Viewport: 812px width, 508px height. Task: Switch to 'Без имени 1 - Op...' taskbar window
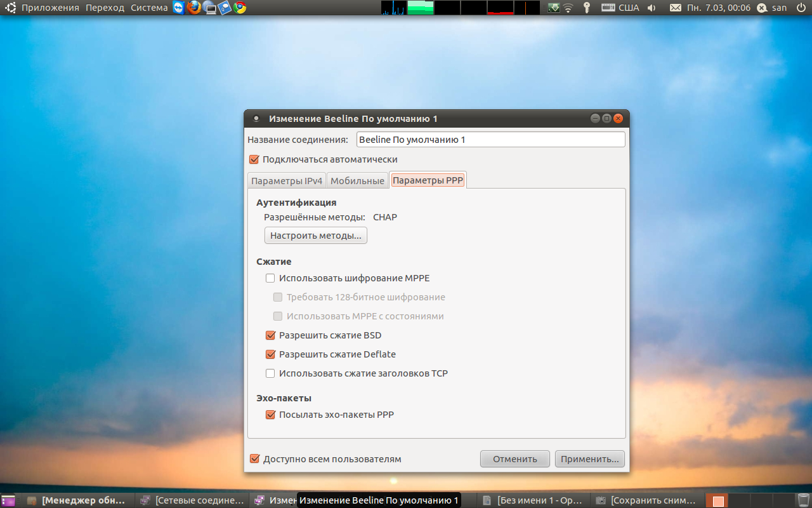[x=534, y=500]
